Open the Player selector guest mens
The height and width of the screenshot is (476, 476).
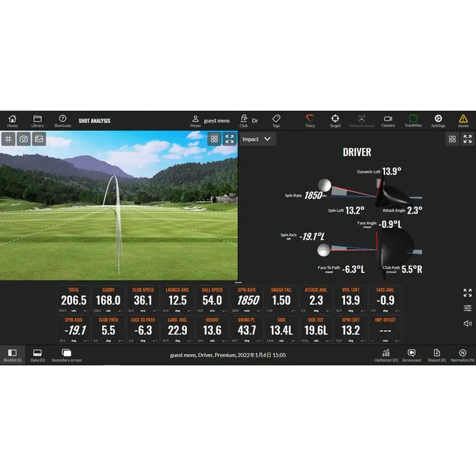click(x=210, y=121)
